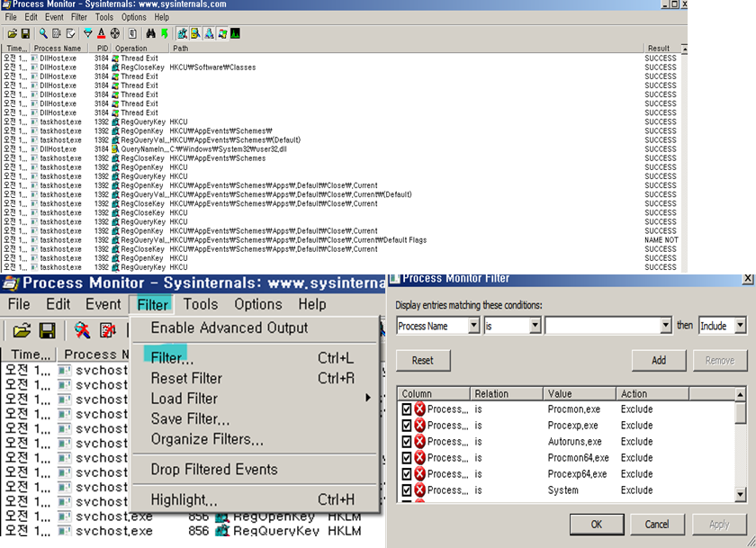The image size is (756, 548).
Task: Click the Clear display icon in the top toolbar
Action: tap(70, 33)
